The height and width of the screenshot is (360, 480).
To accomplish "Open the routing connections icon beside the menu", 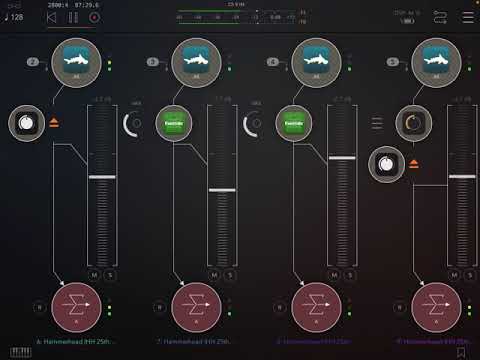I will [440, 17].
